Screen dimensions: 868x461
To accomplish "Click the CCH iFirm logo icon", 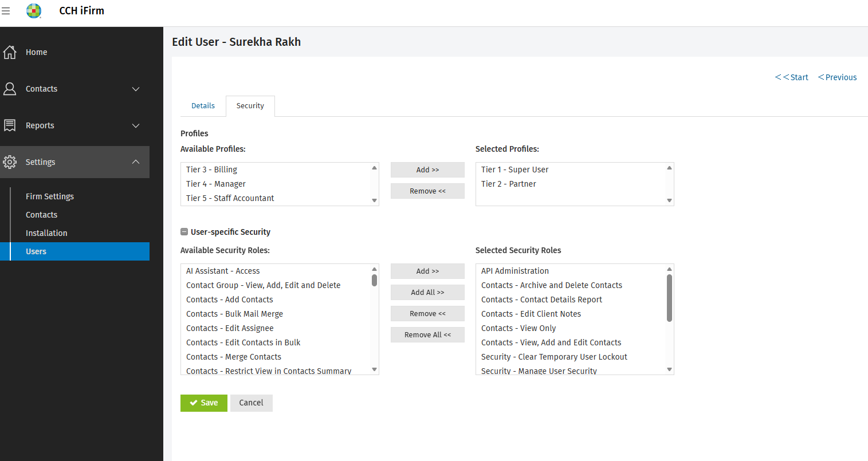I will [34, 11].
